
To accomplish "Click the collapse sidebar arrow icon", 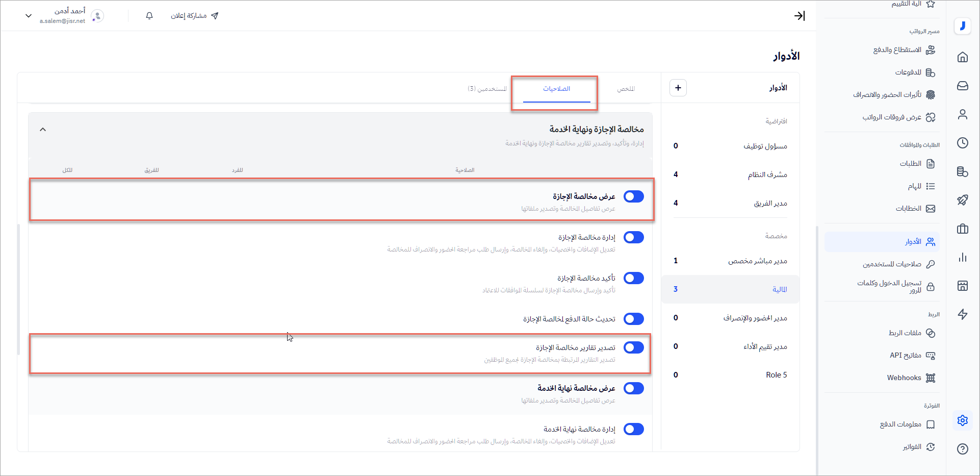I will (800, 16).
